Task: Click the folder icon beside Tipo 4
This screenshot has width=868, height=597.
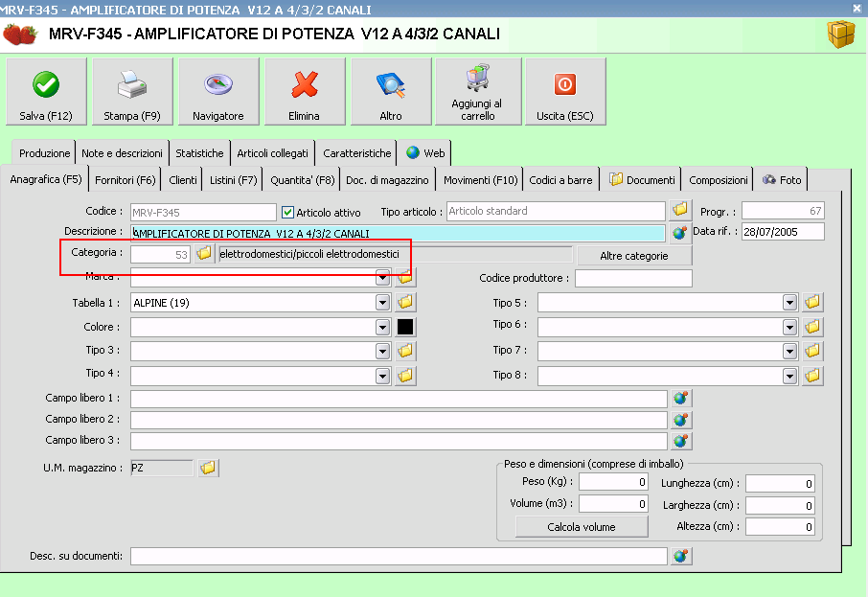Action: tap(406, 376)
